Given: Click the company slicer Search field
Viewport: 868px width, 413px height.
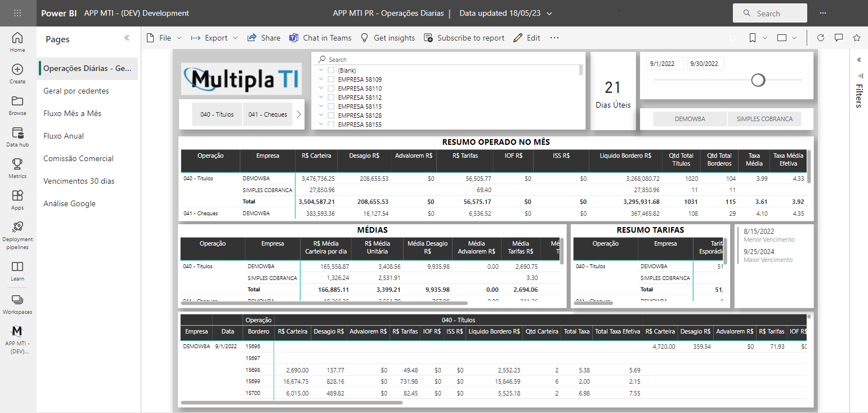Looking at the screenshot, I should [x=448, y=59].
